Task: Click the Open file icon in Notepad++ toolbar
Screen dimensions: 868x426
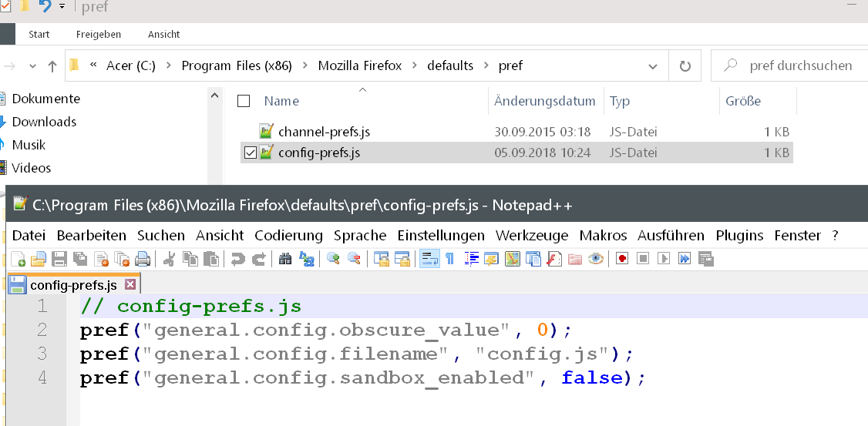Action: 39,259
